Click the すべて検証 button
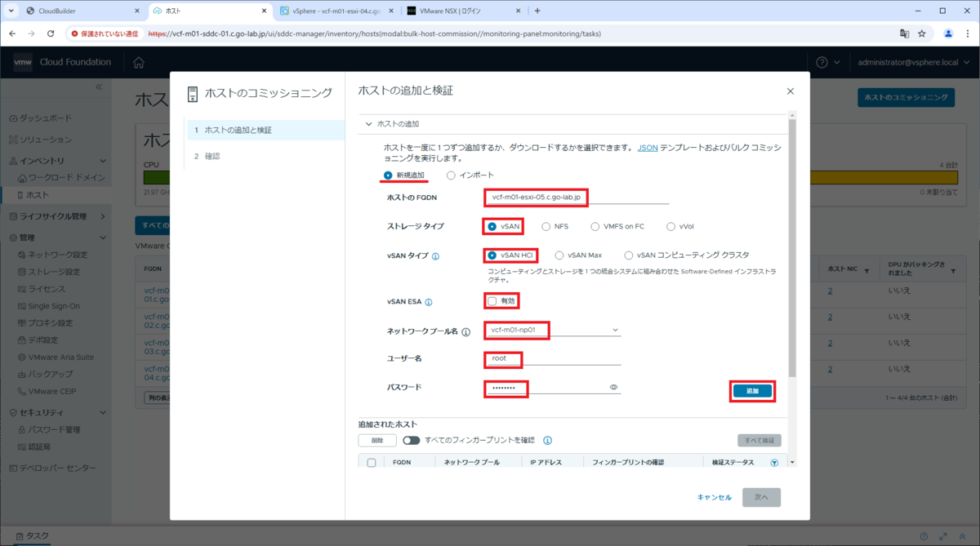The image size is (980, 546). (x=759, y=440)
